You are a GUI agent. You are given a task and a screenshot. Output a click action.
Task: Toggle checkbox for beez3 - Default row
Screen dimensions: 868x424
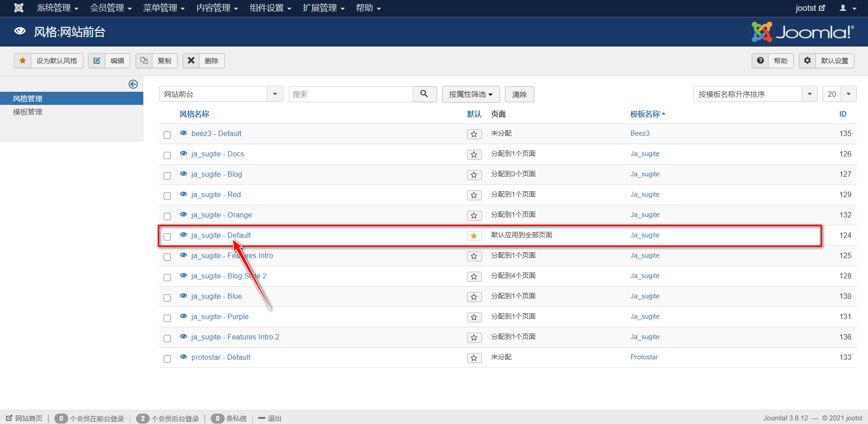[167, 135]
